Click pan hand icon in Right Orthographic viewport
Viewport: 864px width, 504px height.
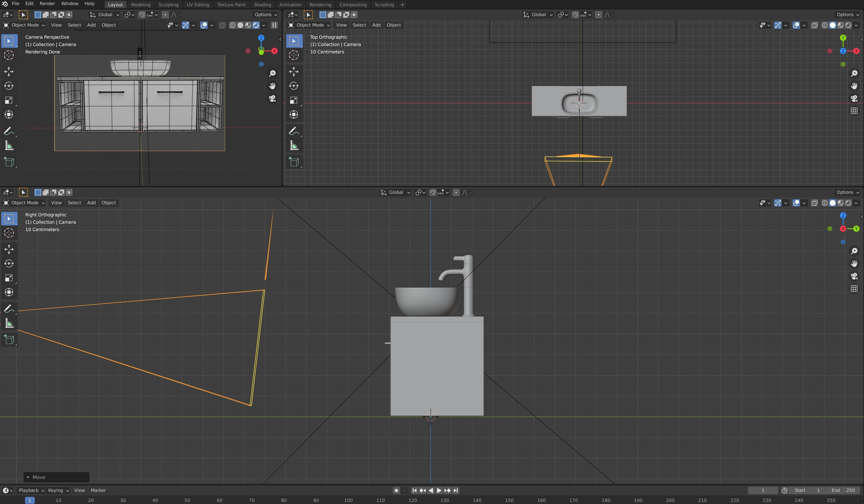pyautogui.click(x=854, y=263)
